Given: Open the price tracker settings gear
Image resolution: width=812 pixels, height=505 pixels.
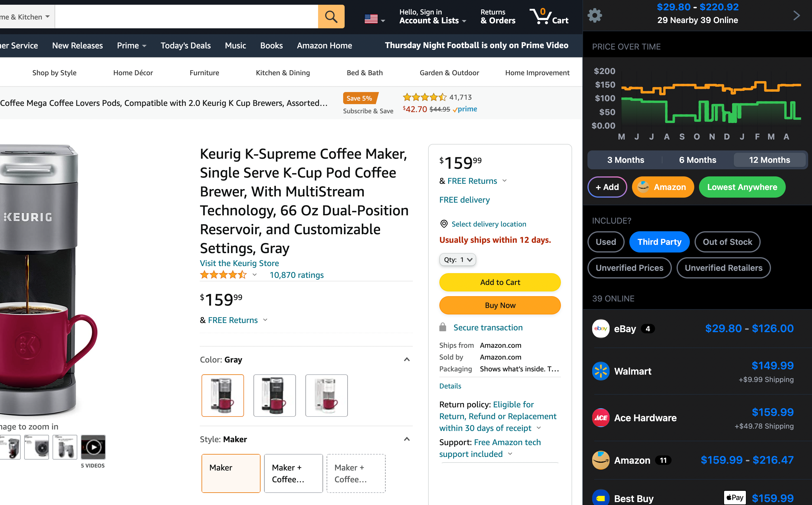Looking at the screenshot, I should 595,15.
